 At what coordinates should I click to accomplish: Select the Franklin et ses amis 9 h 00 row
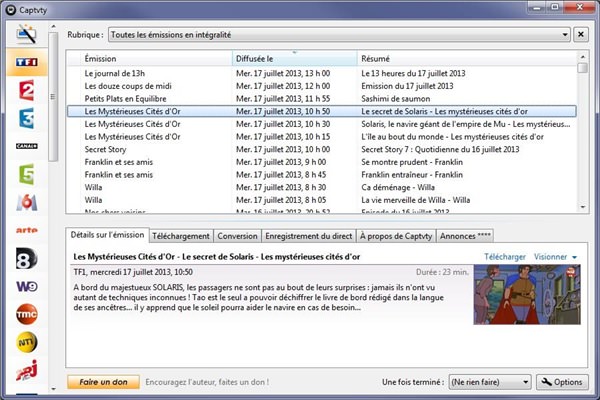tap(321, 162)
